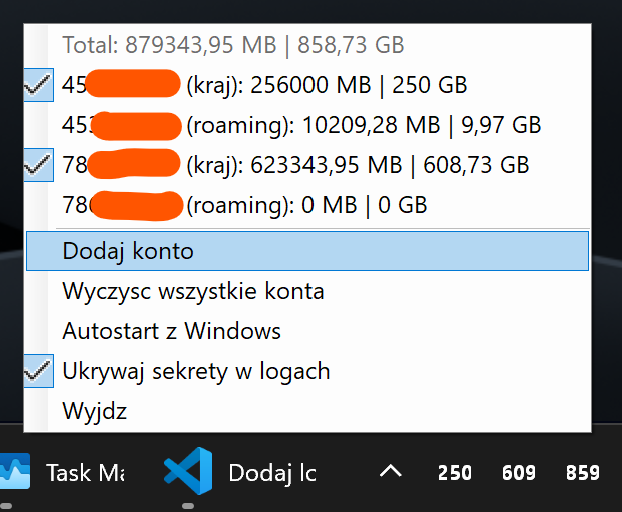This screenshot has height=512, width=622.
Task: Disable Ukrywaj sekrety w logach option
Action: click(307, 371)
